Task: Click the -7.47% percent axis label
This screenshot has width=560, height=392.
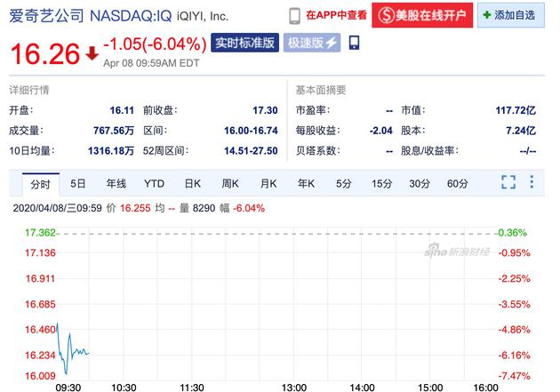Action: coord(515,376)
